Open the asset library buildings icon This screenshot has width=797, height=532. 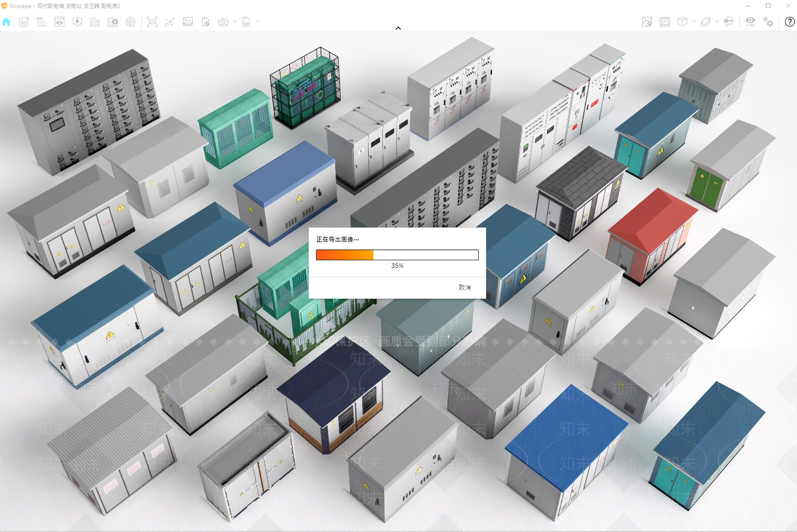(x=95, y=22)
